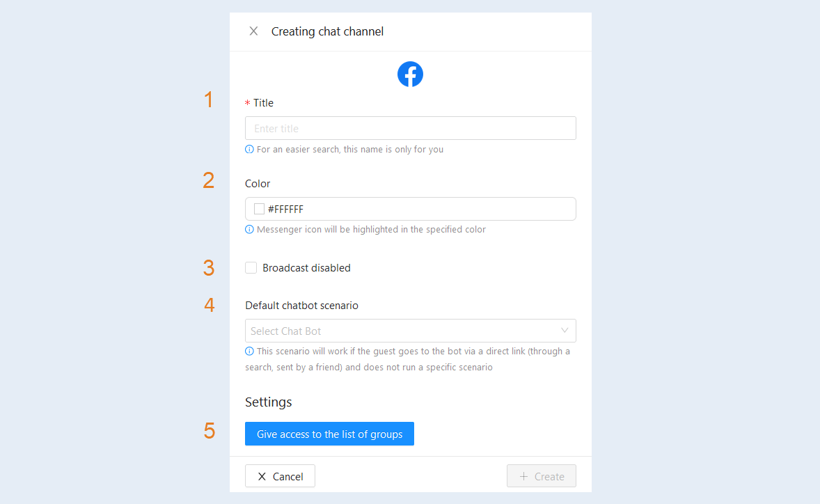Click the info icon under chatbot scenario
This screenshot has width=820, height=504.
tap(249, 352)
